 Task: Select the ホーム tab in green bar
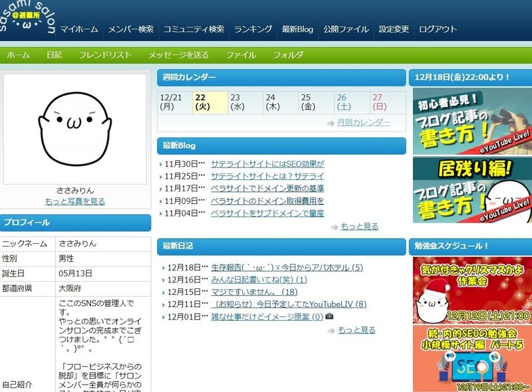pyautogui.click(x=18, y=55)
